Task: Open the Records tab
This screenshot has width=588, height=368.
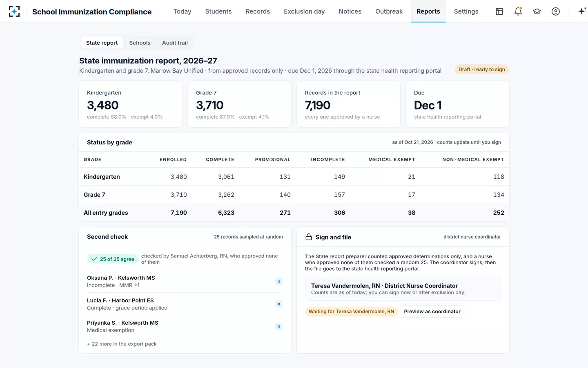Action: (258, 11)
